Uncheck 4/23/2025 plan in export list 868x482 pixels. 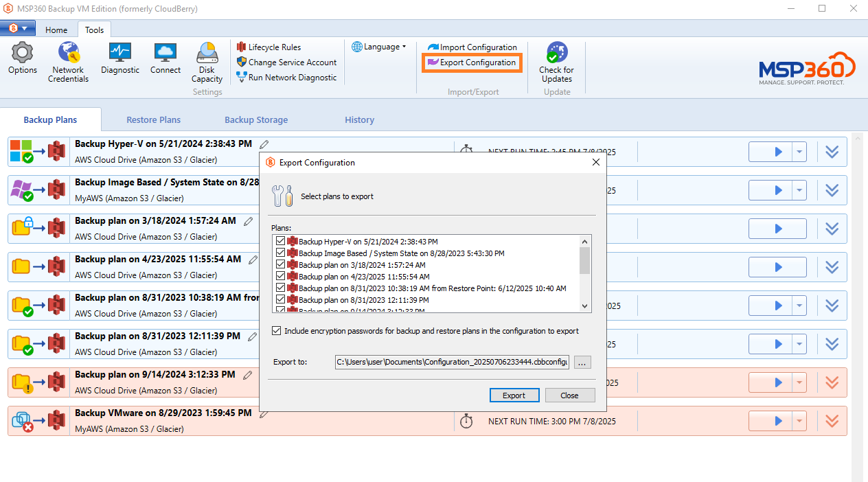[280, 276]
